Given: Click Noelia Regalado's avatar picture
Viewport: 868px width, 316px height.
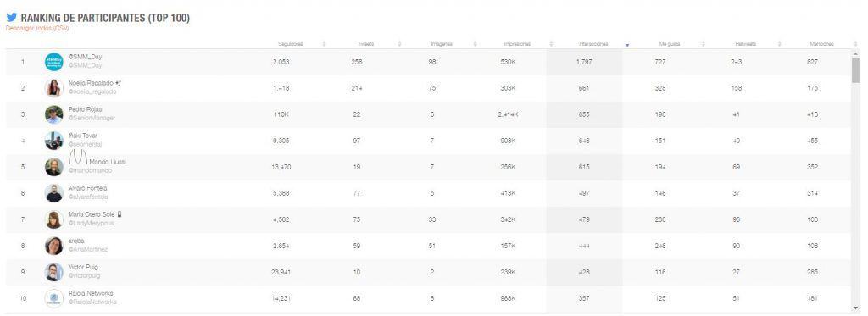Looking at the screenshot, I should coord(53,88).
